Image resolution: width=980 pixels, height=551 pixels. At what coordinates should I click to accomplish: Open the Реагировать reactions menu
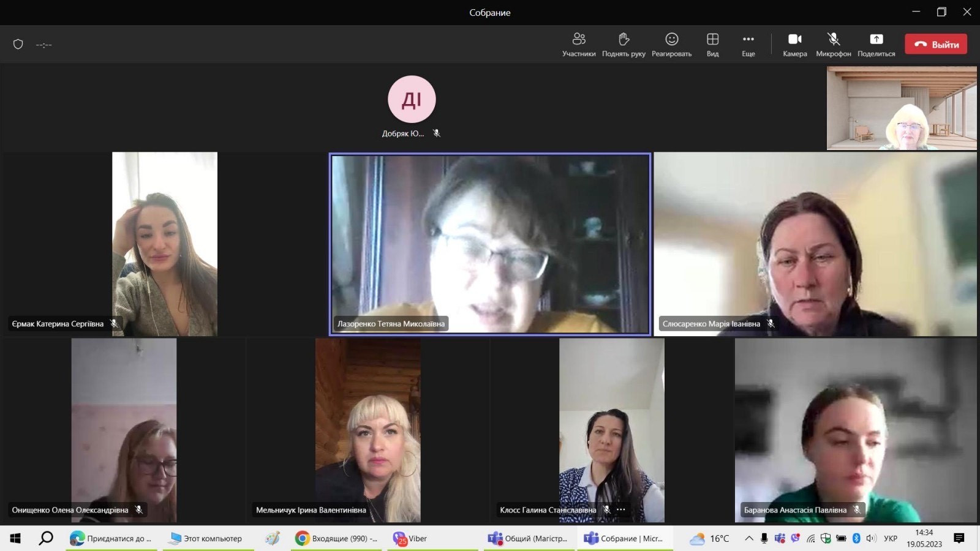click(671, 45)
